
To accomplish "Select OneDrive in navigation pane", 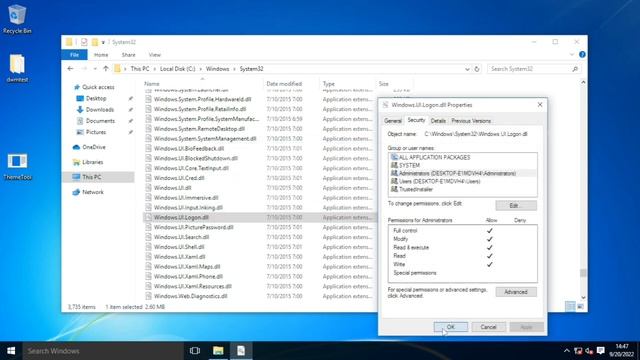I will click(x=93, y=147).
